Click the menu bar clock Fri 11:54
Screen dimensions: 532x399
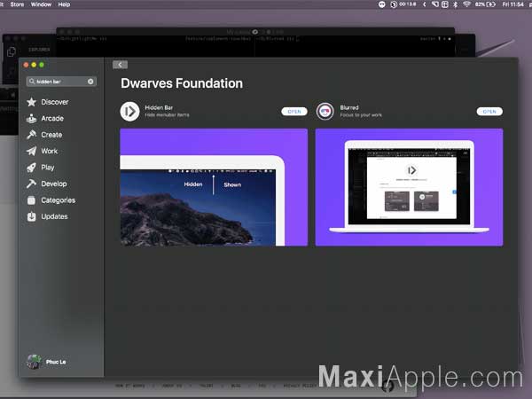(513, 4)
